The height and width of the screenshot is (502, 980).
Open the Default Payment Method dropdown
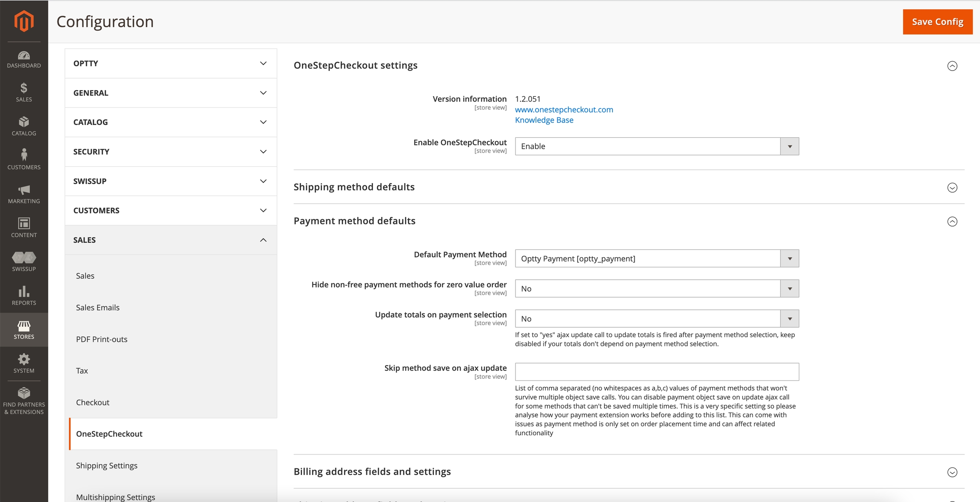[x=657, y=258]
